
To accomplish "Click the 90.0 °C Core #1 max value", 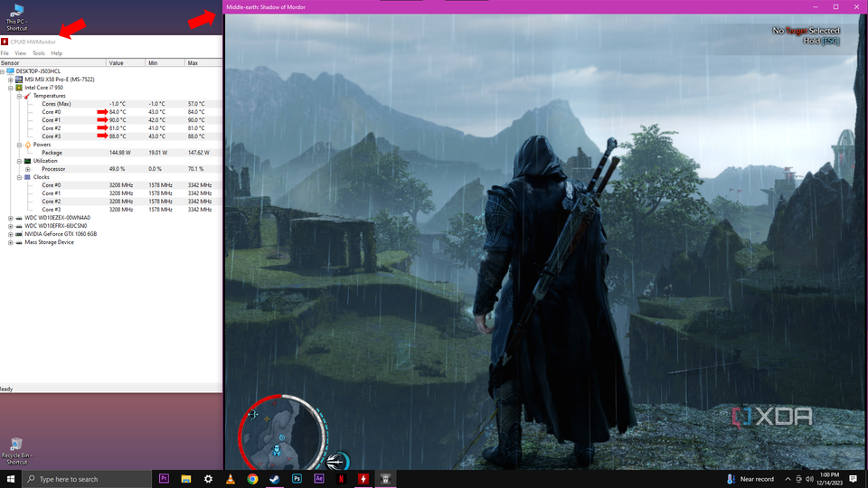I will (x=196, y=120).
